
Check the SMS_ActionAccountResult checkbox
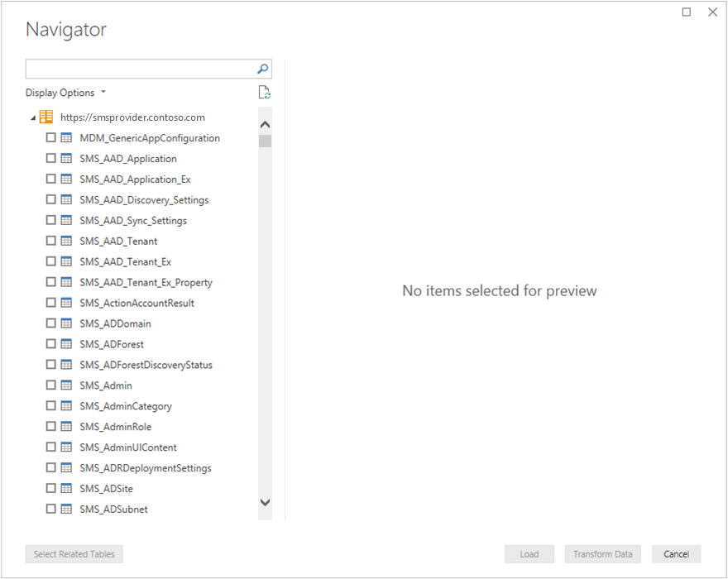(50, 303)
